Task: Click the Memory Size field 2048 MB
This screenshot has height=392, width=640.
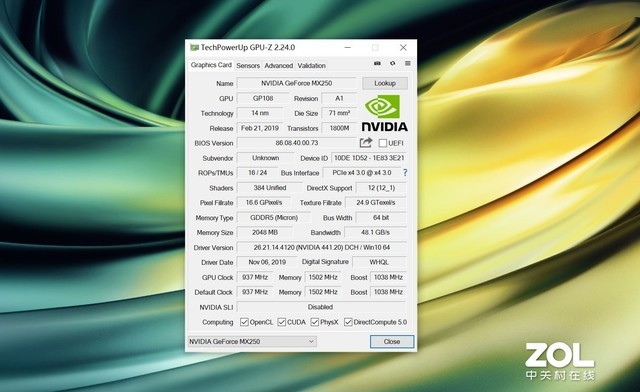Action: (264, 232)
